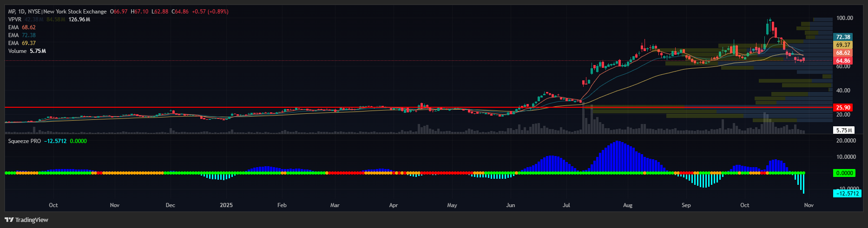The image size is (868, 228).
Task: Click the 100.00 price scale label
Action: [x=844, y=18]
